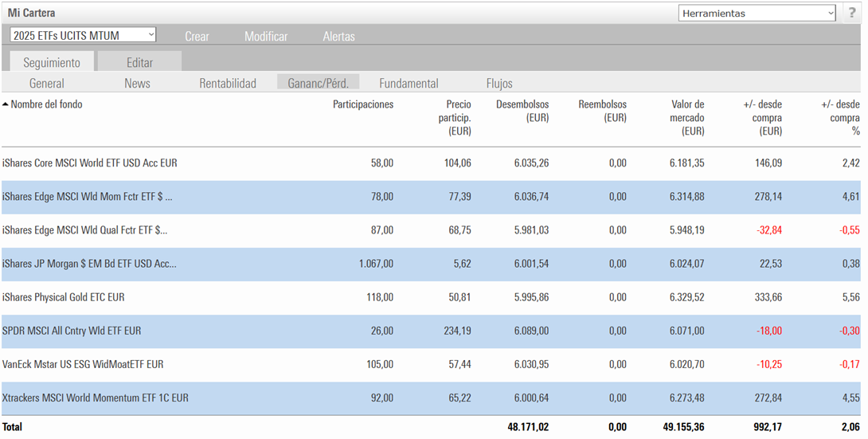
Task: Click the +/- desde compra % header
Action: (840, 117)
